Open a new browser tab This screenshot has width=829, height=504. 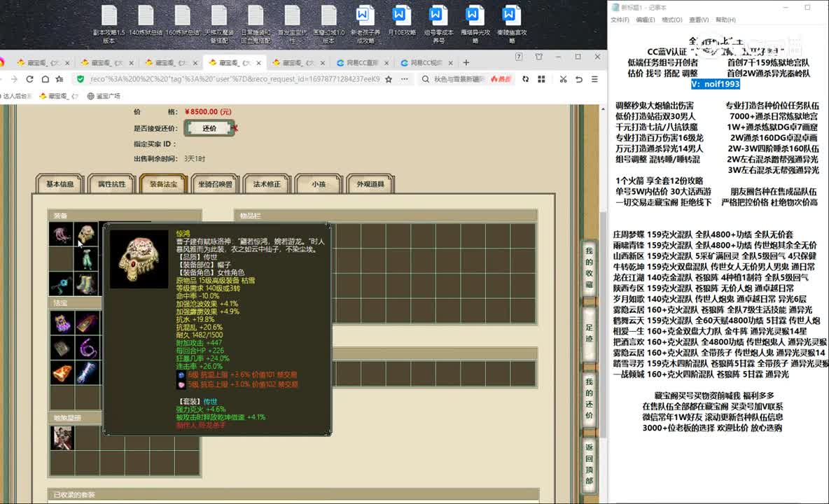pyautogui.click(x=466, y=62)
